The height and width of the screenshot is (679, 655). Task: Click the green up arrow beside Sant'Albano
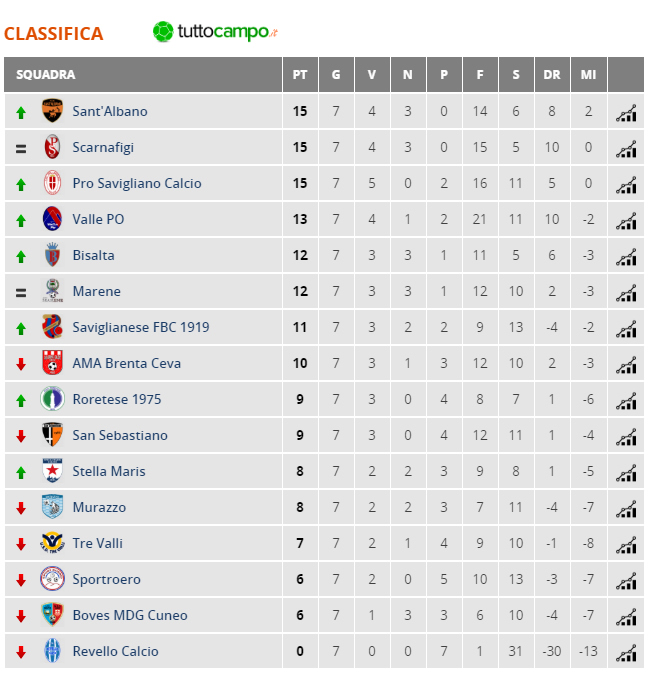click(21, 113)
